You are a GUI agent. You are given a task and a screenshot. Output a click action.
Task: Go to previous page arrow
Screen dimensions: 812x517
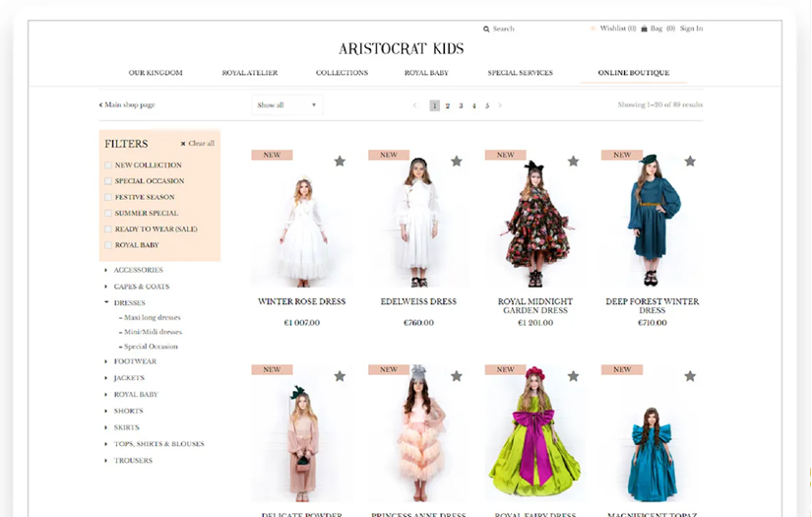pyautogui.click(x=414, y=105)
